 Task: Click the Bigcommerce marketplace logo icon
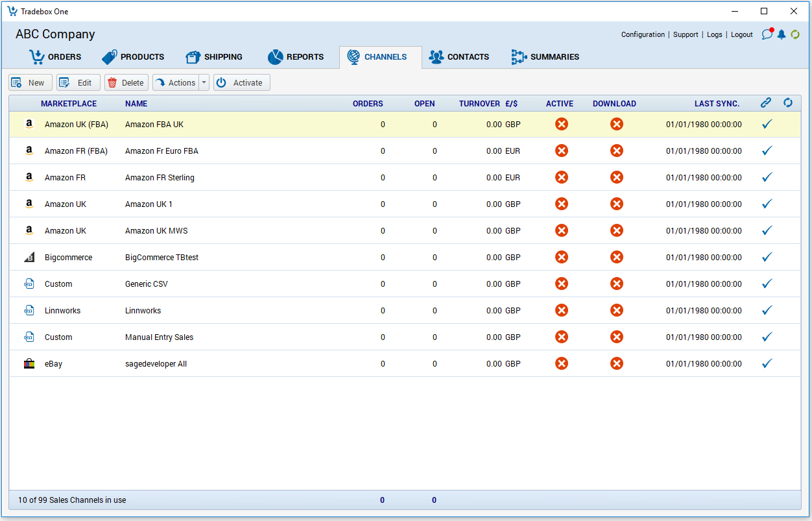(29, 258)
